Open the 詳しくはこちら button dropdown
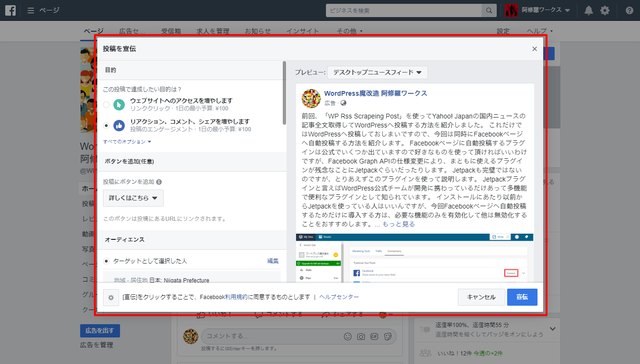Image resolution: width=640 pixels, height=364 pixels. (133, 198)
